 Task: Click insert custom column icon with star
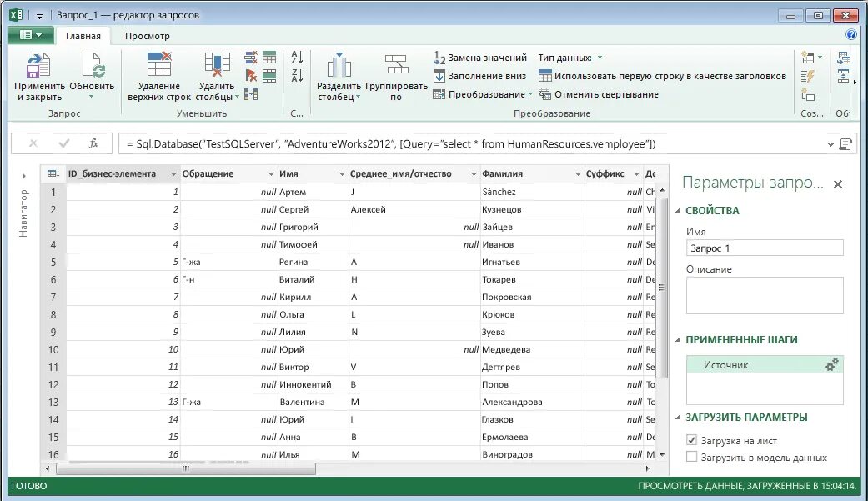point(808,58)
